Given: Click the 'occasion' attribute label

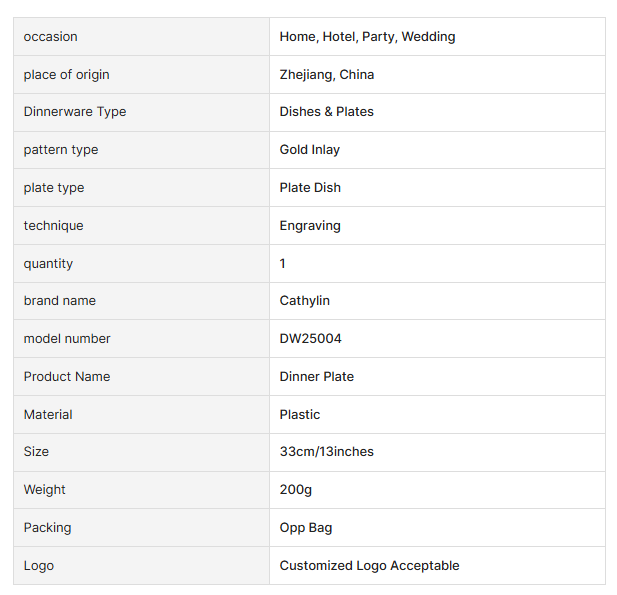Looking at the screenshot, I should (51, 37).
